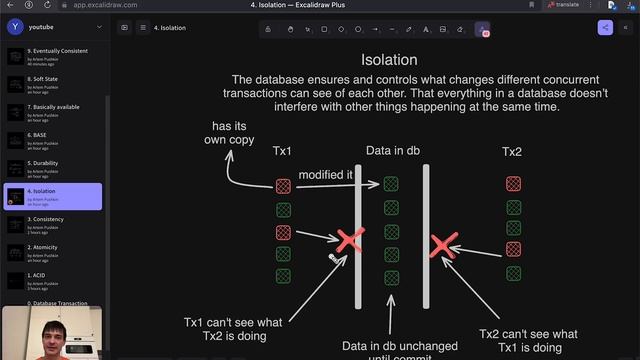Screen dimensions: 640x360
Task: Select the highlighted 4. Isolation scene
Action: click(53, 197)
